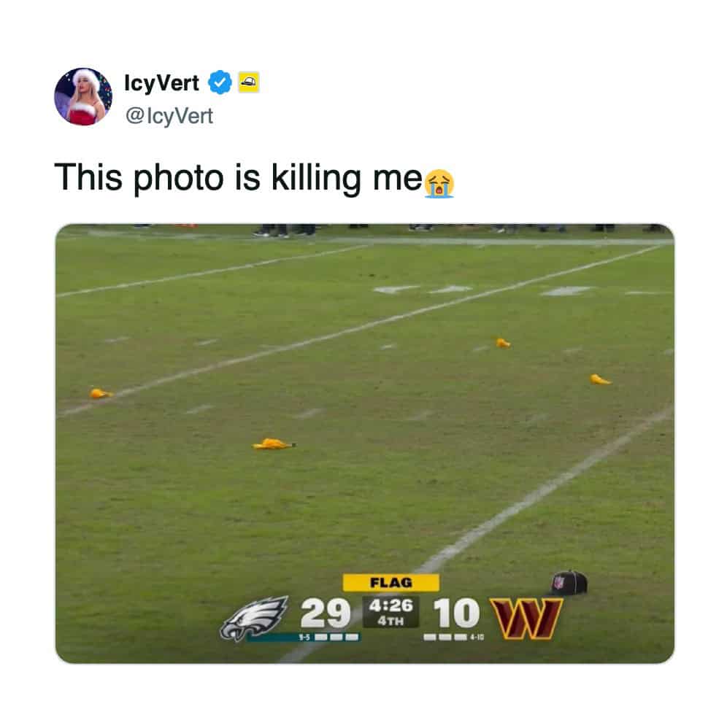Click the black NFL cap on the field
This screenshot has width=727, height=728.
[x=569, y=583]
